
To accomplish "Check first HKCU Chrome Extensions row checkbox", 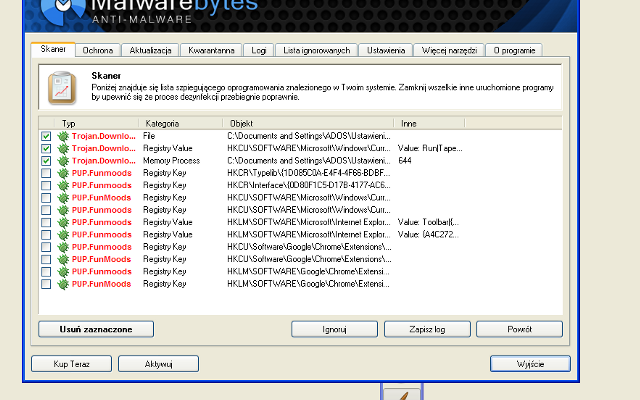I will [x=46, y=247].
